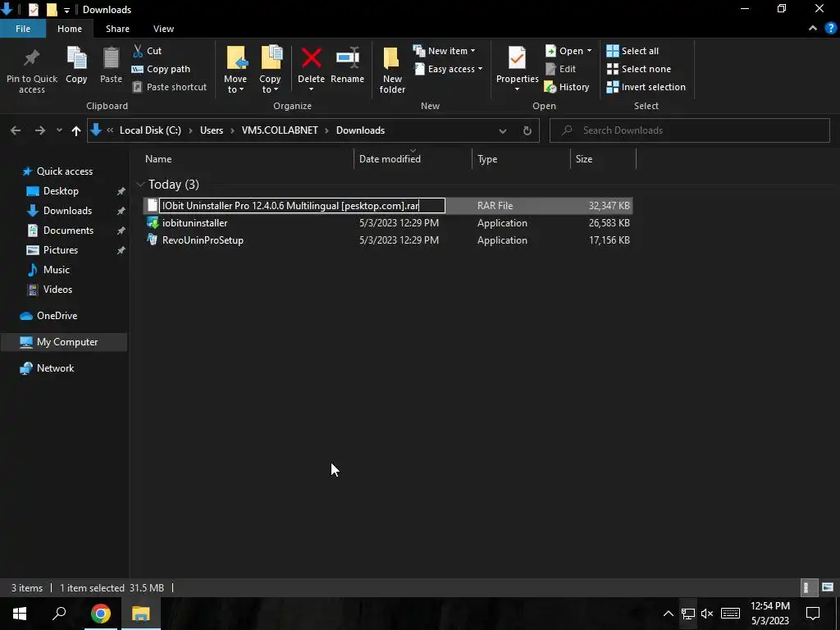Open the Windows Start menu
This screenshot has height=630, width=840.
pos(20,614)
